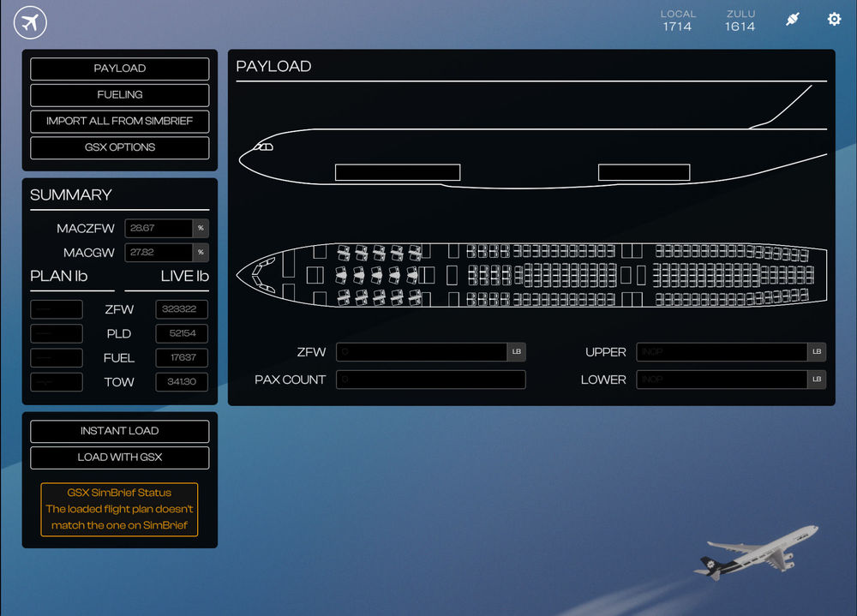Open the PAYLOAD page

[x=120, y=69]
